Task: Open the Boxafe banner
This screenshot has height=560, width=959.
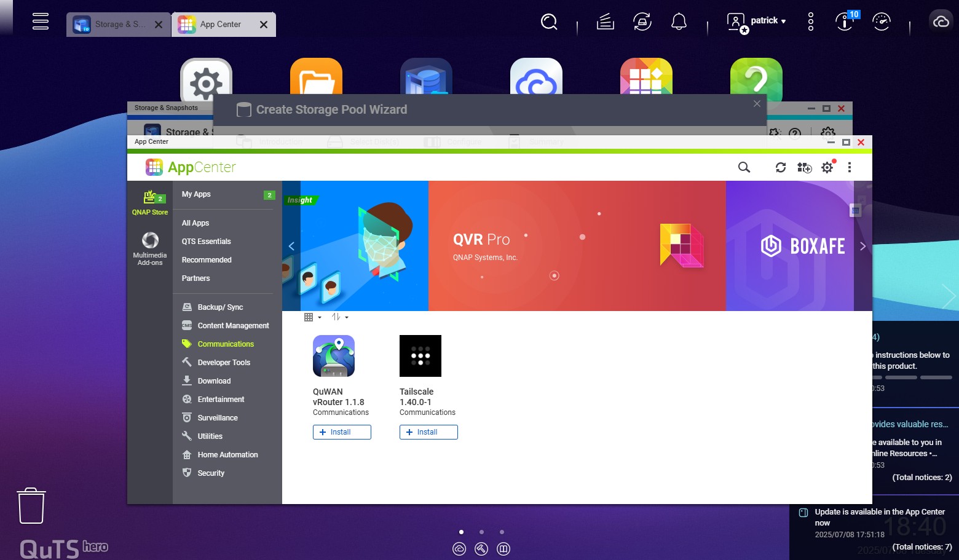Action: click(x=790, y=246)
